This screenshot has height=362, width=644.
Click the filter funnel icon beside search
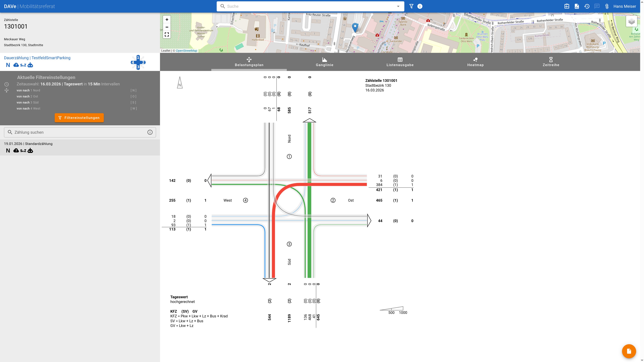pos(411,6)
